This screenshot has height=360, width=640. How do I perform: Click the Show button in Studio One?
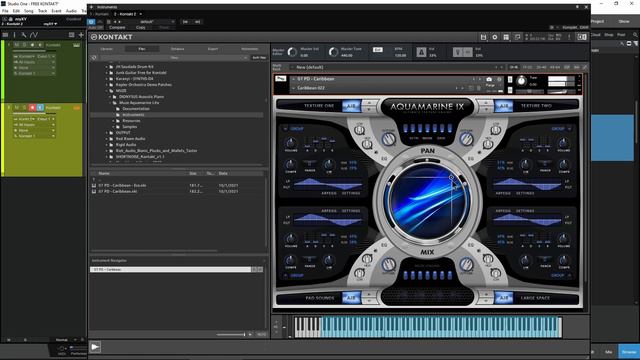click(624, 21)
